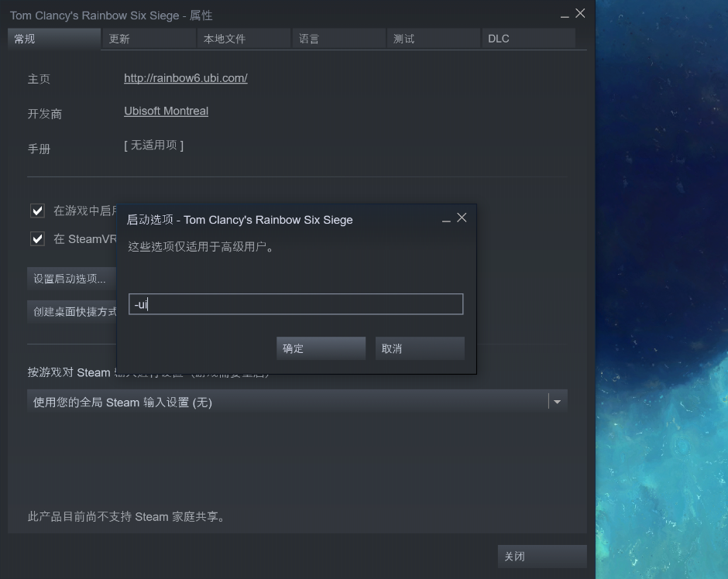The height and width of the screenshot is (579, 728).
Task: Toggle the 在游戏中启用 overlay checkbox
Action: click(38, 211)
